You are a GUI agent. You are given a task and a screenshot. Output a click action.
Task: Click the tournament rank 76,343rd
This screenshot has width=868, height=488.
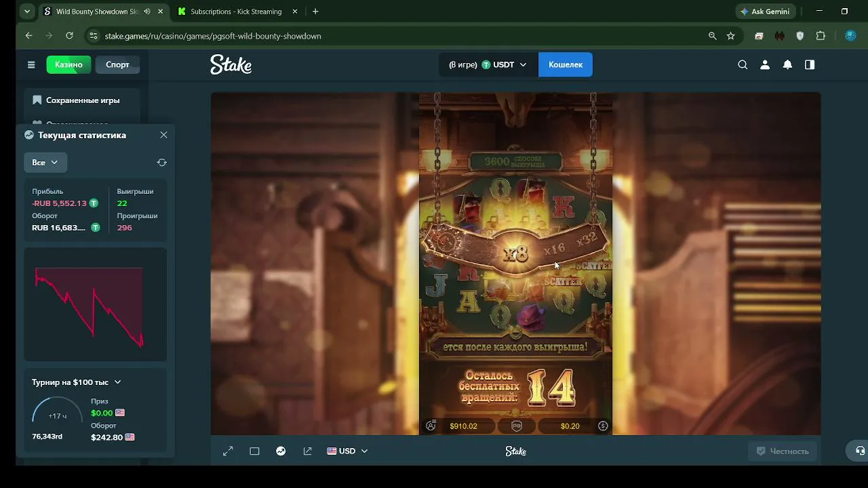pos(47,436)
